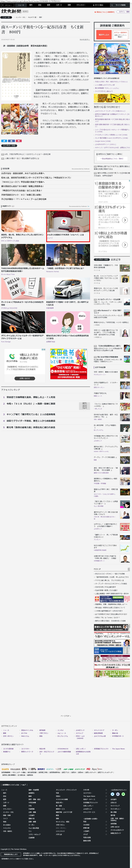This screenshot has width=132, height=868.
Task: Click arrow next to 美容師が教える白髪染め ad
Action: pyautogui.click(x=125, y=195)
